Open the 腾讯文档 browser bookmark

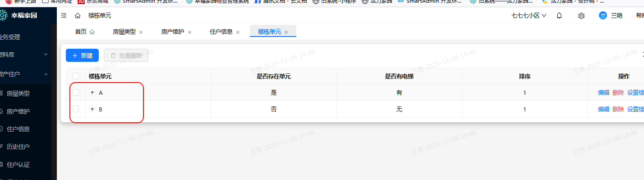tap(280, 2)
